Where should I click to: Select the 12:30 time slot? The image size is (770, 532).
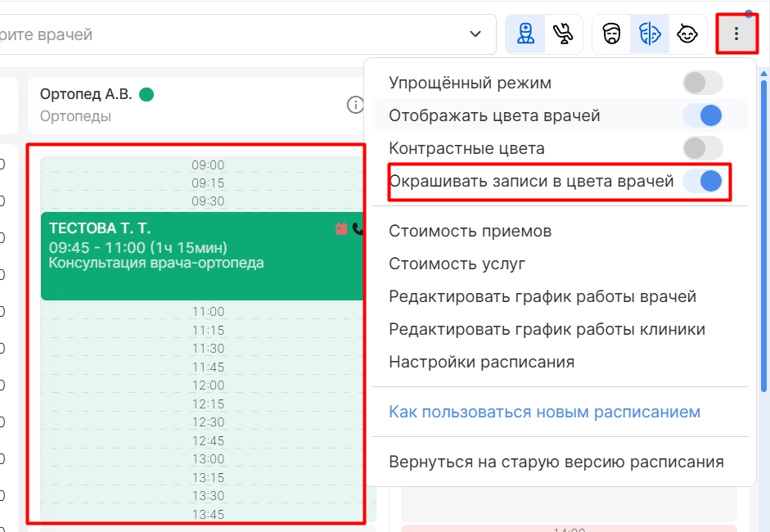208,422
